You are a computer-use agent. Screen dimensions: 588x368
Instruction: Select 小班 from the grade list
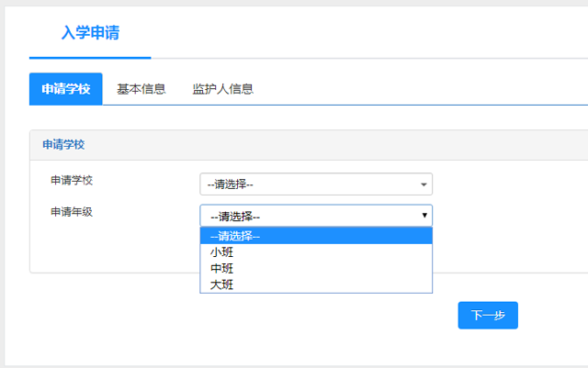pyautogui.click(x=222, y=252)
